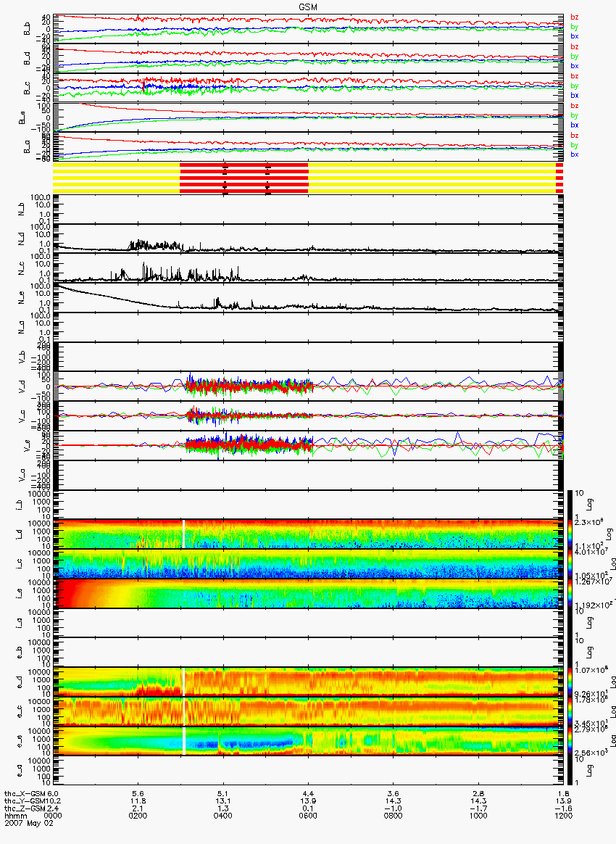Screen dimensions: 616x844
Task: Click the bz legend of the B_a panel
Action: tap(575, 136)
